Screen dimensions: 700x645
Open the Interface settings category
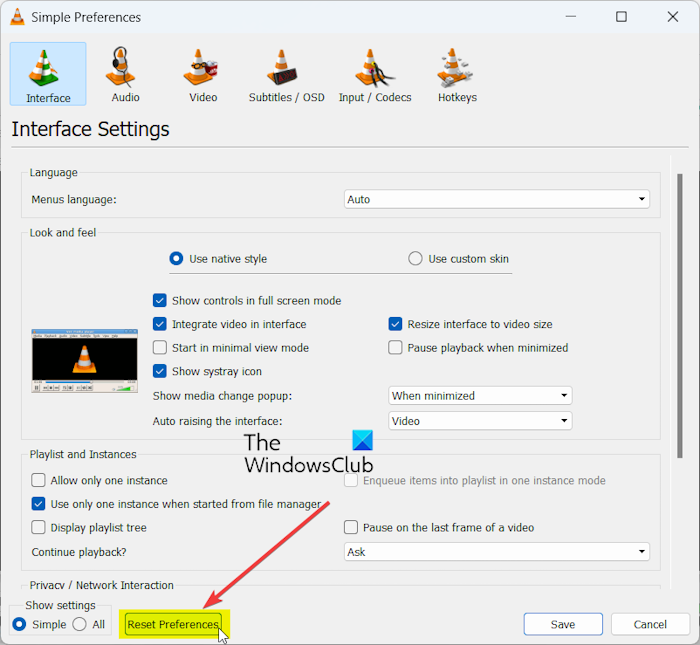[x=48, y=74]
